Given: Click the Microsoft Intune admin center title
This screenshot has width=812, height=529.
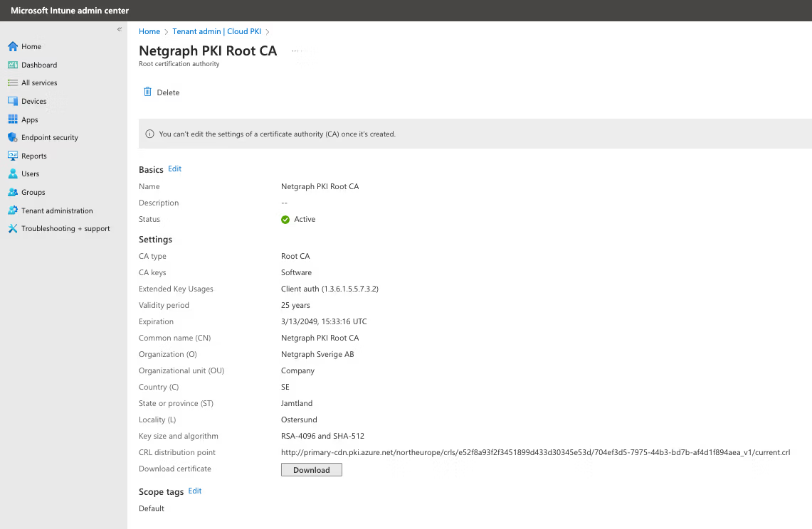Looking at the screenshot, I should click(70, 11).
